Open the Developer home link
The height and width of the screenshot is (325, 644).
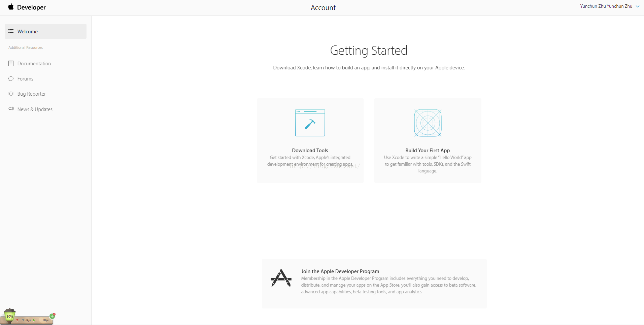(x=31, y=7)
